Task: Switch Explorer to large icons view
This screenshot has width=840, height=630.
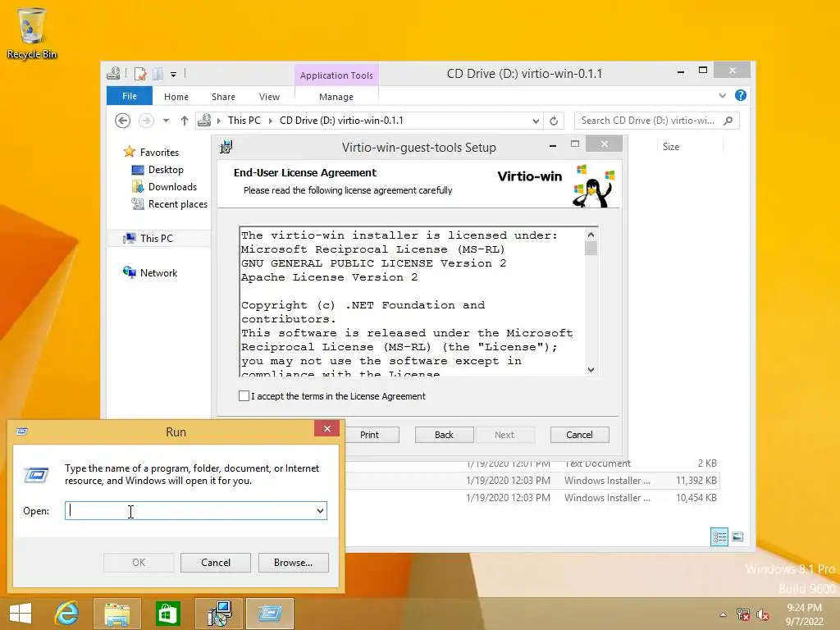Action: click(x=737, y=536)
